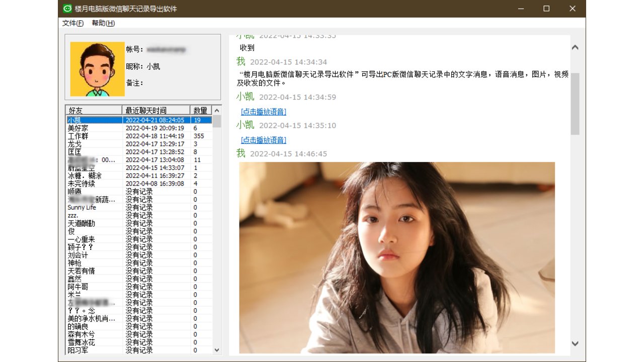
Task: Select the 冰糖。糊涂 contact
Action: click(83, 175)
